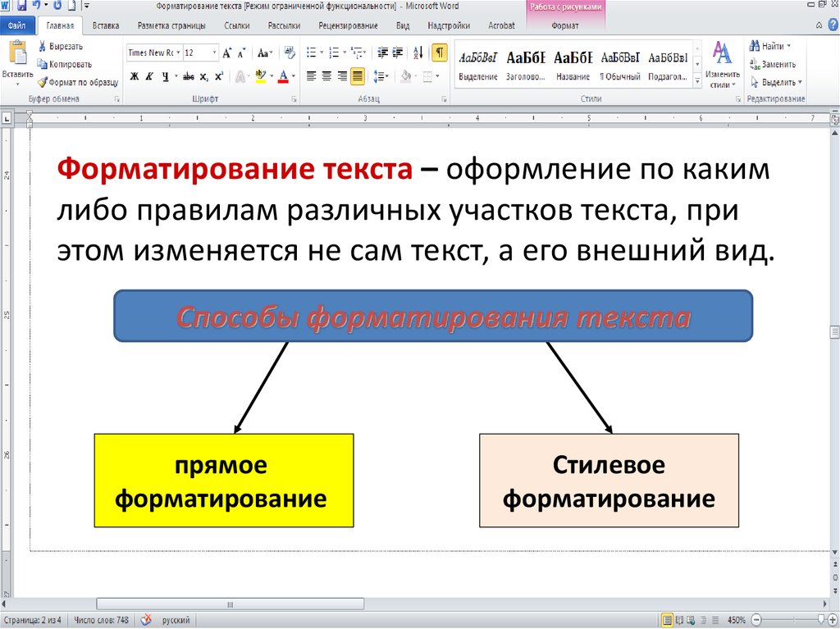Center the text alignment
Image resolution: width=840 pixels, height=629 pixels.
(326, 76)
